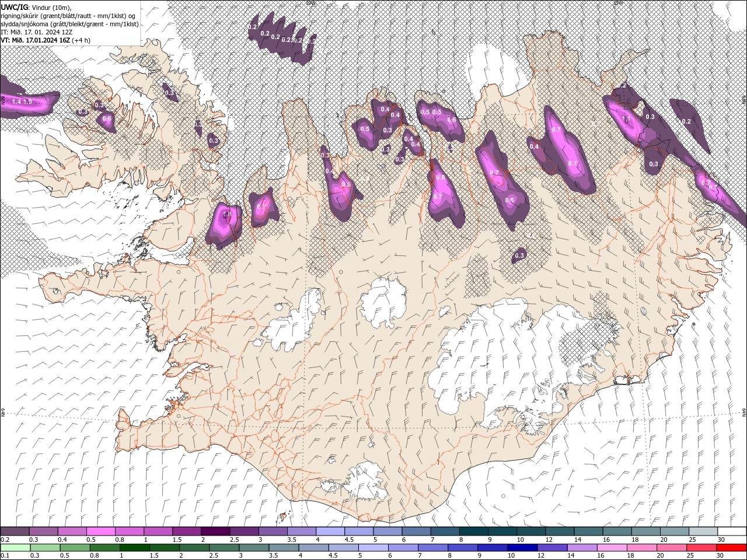747x560 pixels.
Task: Click the "0.2" label under the top legend row
Action: (x=5, y=540)
